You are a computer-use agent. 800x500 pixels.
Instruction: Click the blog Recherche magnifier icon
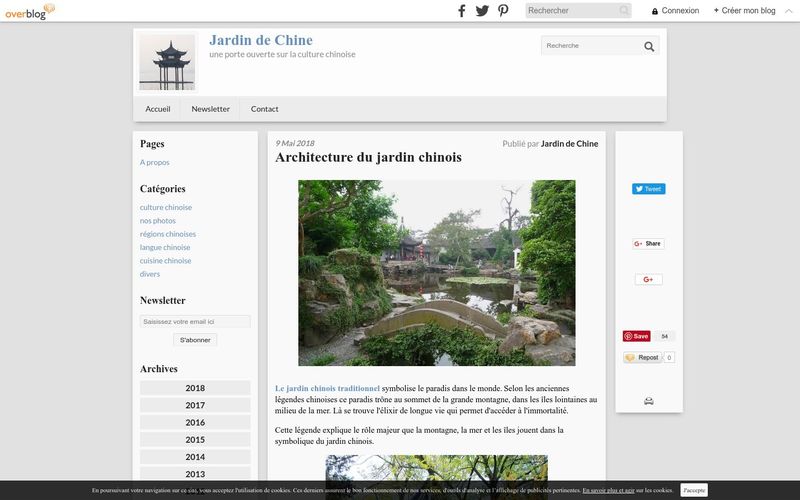coord(649,46)
